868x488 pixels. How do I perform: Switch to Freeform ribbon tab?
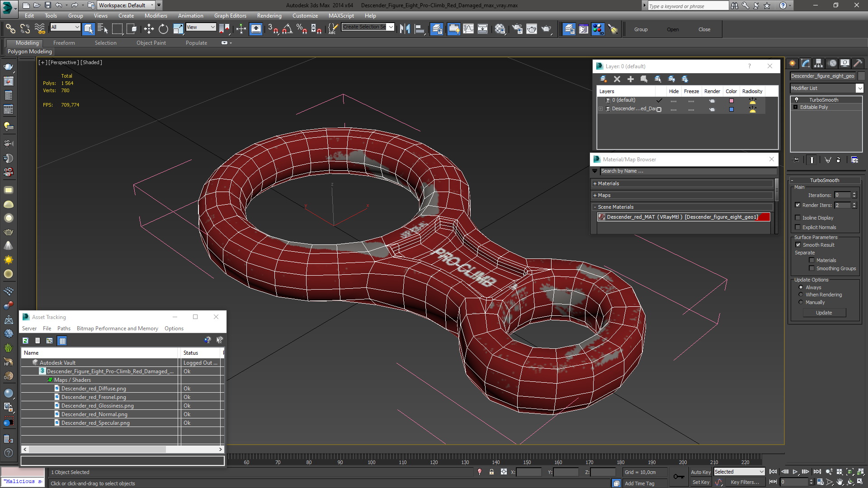64,42
